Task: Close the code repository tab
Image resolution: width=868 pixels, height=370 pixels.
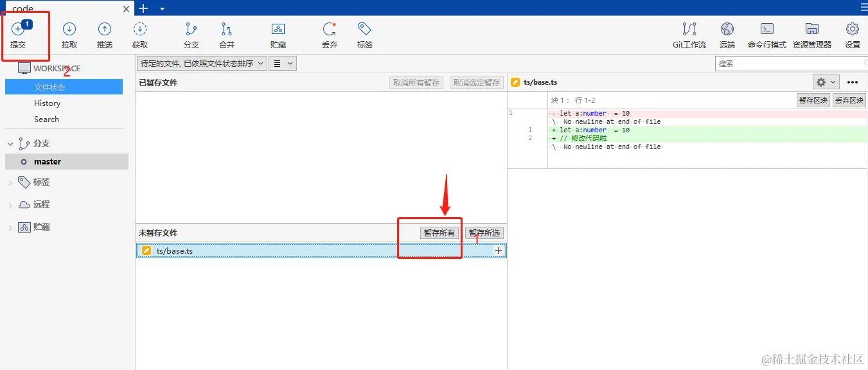Action: point(127,9)
